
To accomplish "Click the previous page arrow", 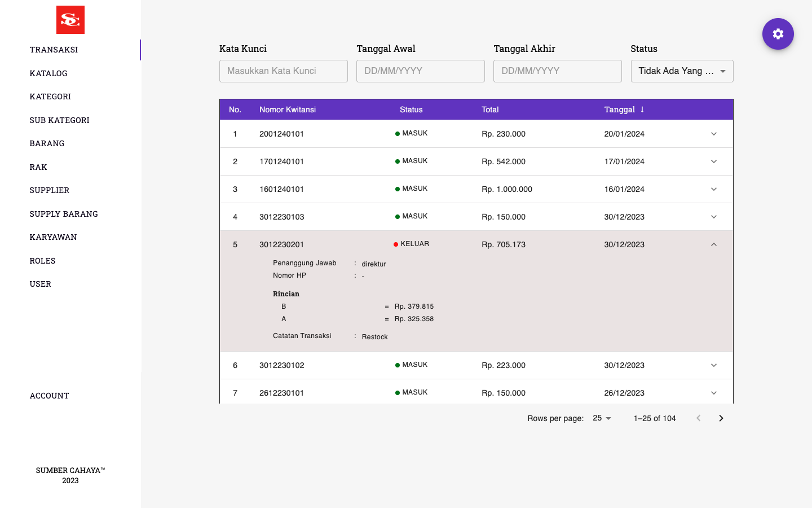I will tap(698, 418).
